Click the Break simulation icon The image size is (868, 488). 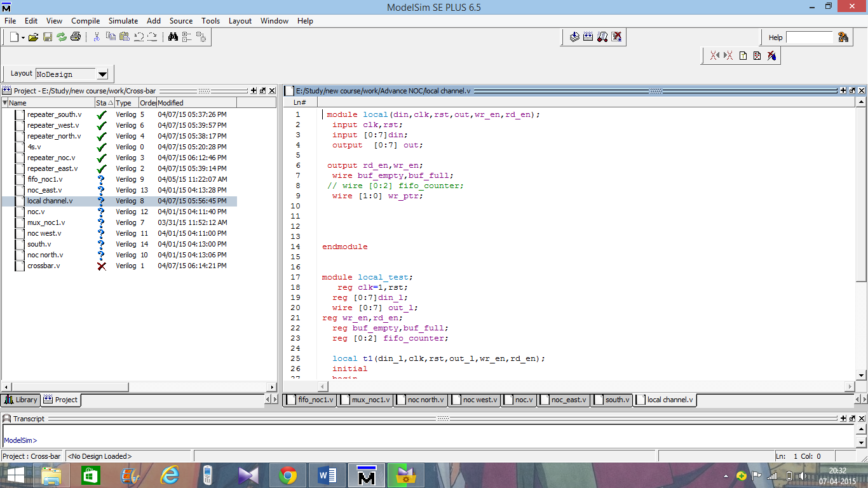point(616,37)
